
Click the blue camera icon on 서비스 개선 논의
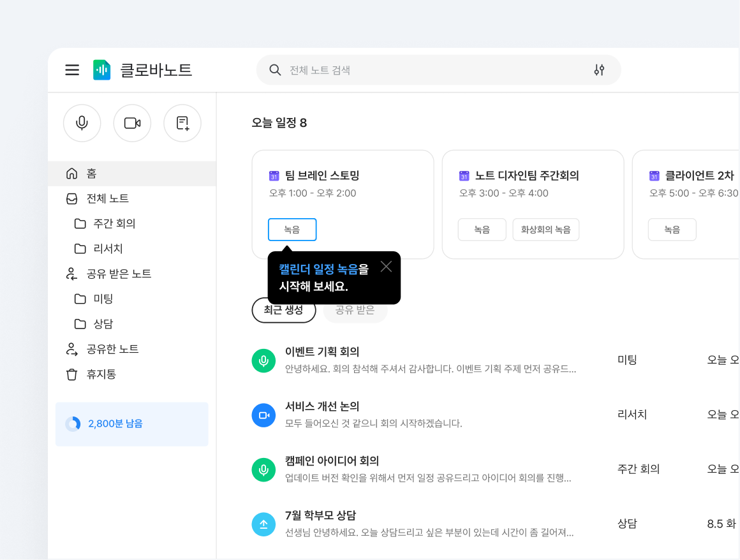tap(263, 414)
